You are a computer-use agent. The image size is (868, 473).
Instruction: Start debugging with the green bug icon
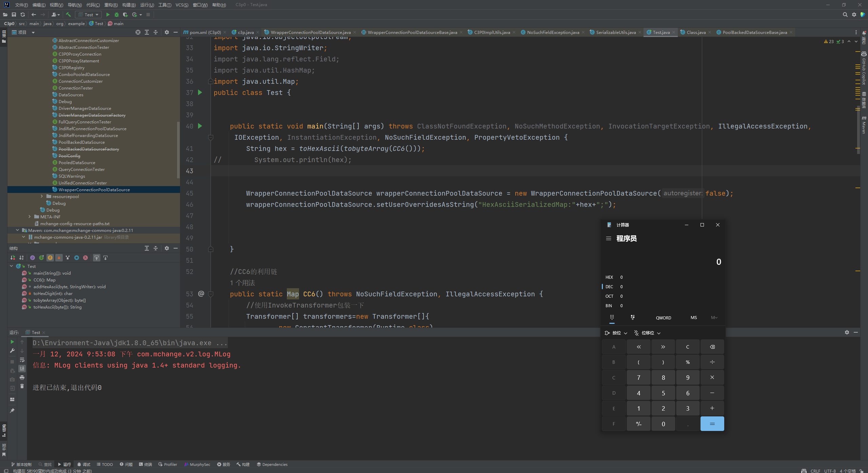(x=117, y=15)
